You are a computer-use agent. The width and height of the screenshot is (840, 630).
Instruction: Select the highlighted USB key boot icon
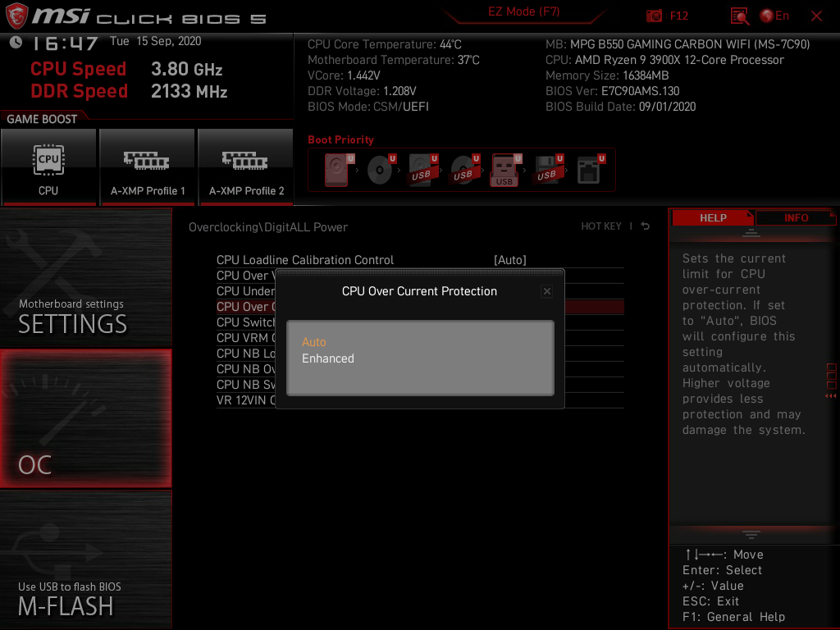click(505, 170)
